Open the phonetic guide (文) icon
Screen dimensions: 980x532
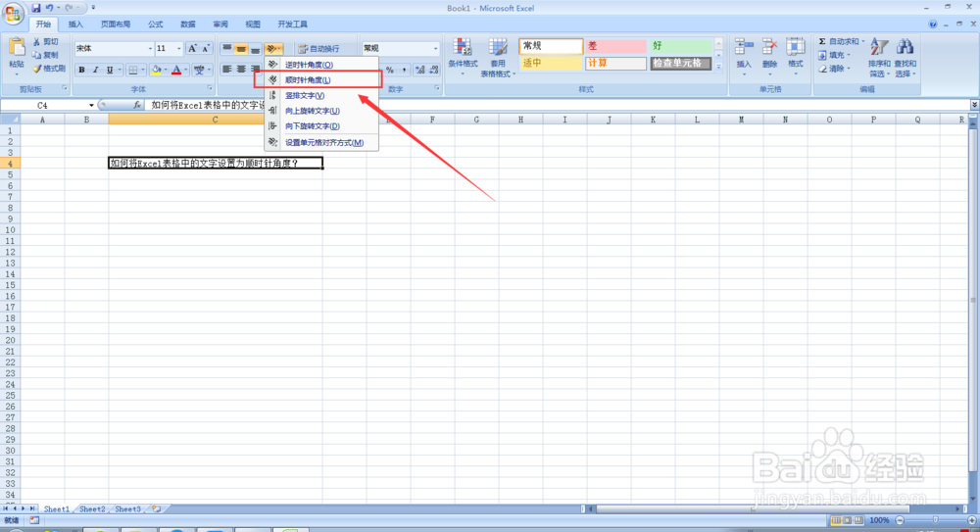tap(199, 70)
